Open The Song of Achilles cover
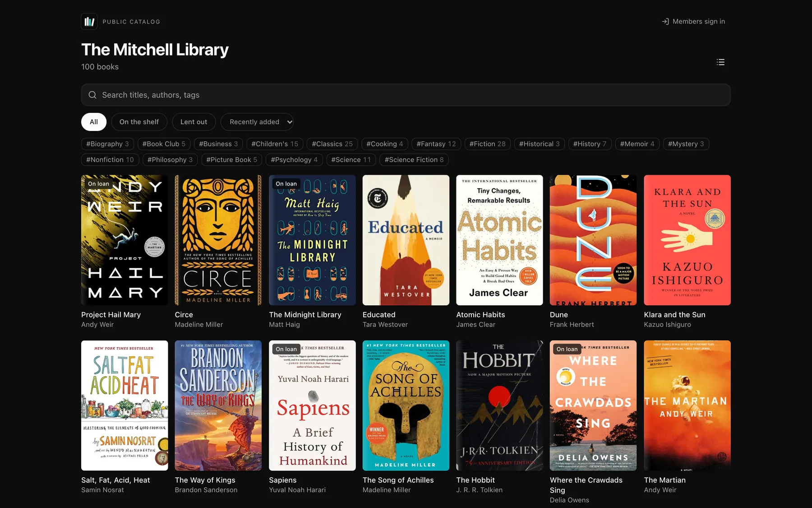Screen dimensions: 812x508 coord(406,405)
